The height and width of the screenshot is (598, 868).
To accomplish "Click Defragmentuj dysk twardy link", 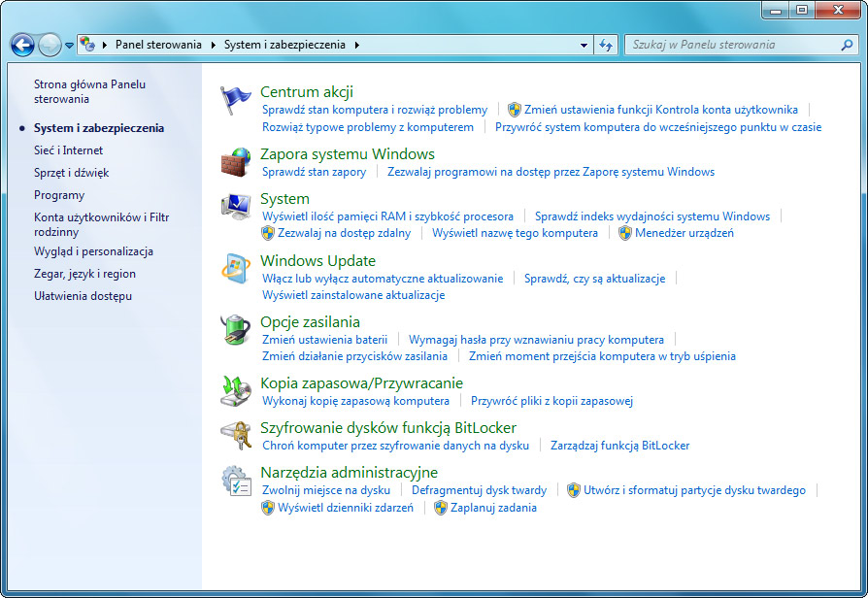I will [479, 490].
